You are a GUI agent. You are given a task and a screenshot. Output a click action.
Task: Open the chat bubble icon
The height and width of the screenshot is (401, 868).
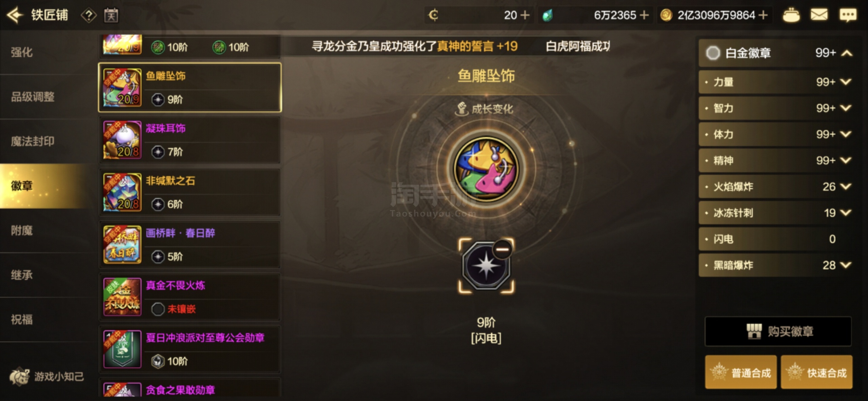(x=848, y=15)
